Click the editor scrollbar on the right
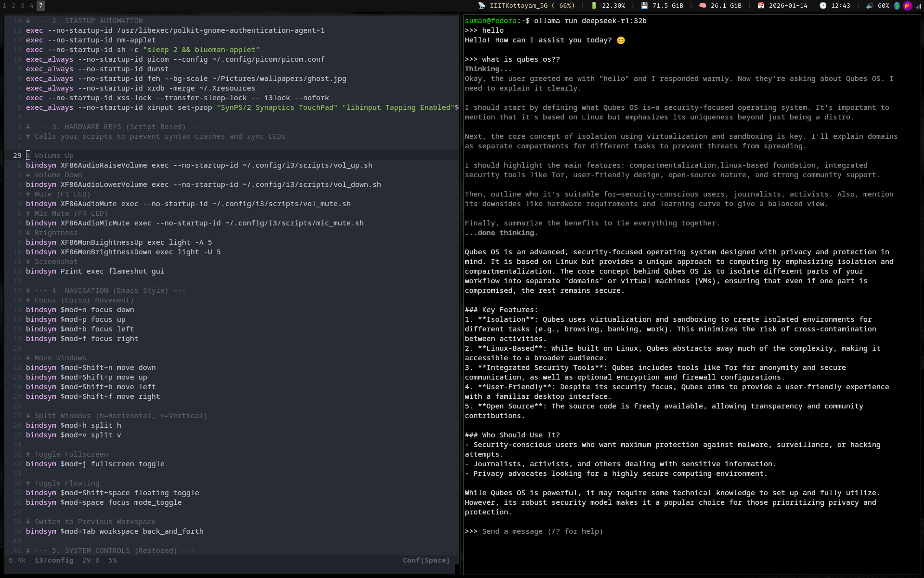This screenshot has width=924, height=578. (x=460, y=289)
